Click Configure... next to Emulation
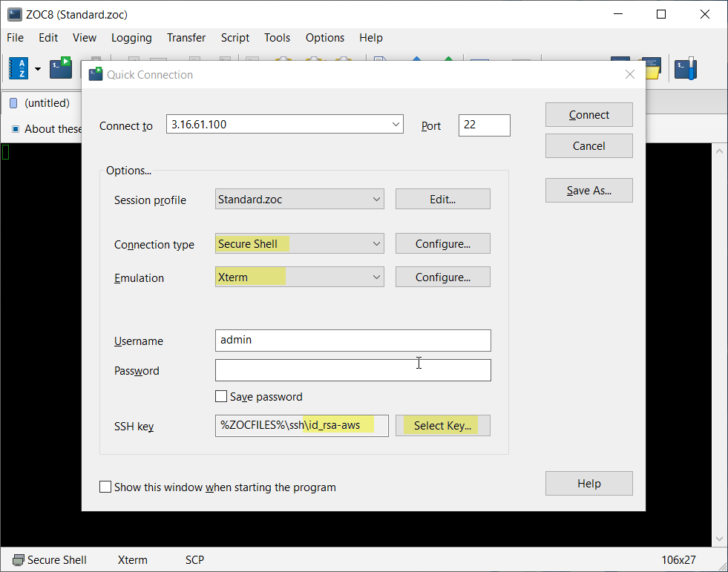Image resolution: width=728 pixels, height=572 pixels. pos(442,277)
